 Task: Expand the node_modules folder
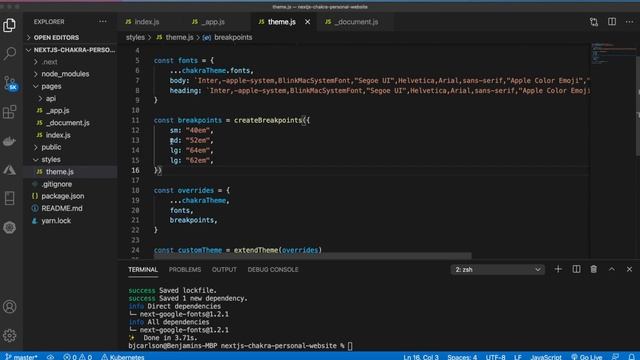point(65,74)
